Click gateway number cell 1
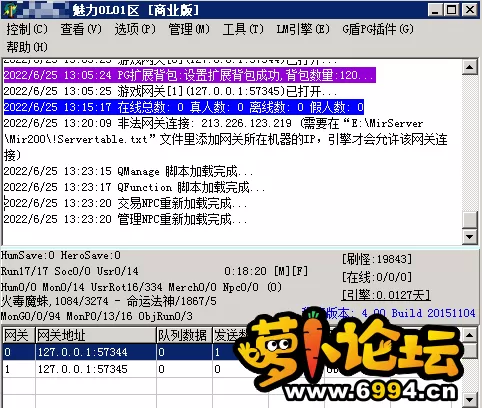This screenshot has width=482, height=408. pos(19,369)
